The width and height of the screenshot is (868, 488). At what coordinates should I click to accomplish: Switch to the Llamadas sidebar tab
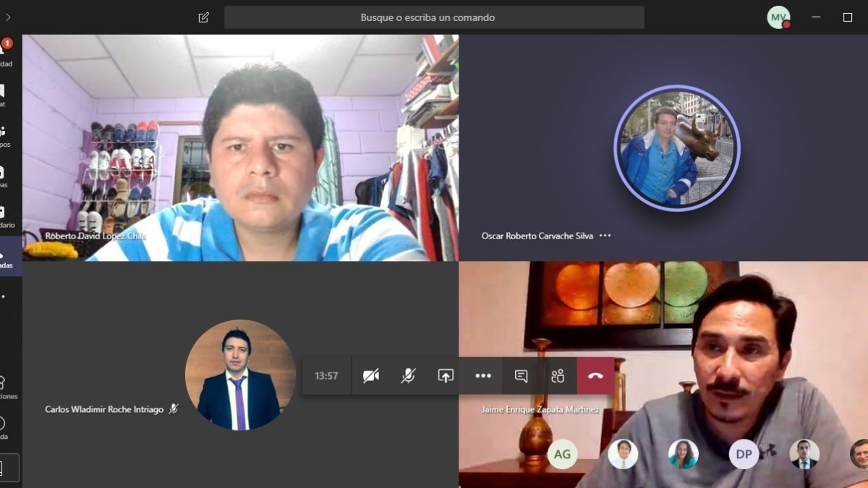click(4, 256)
